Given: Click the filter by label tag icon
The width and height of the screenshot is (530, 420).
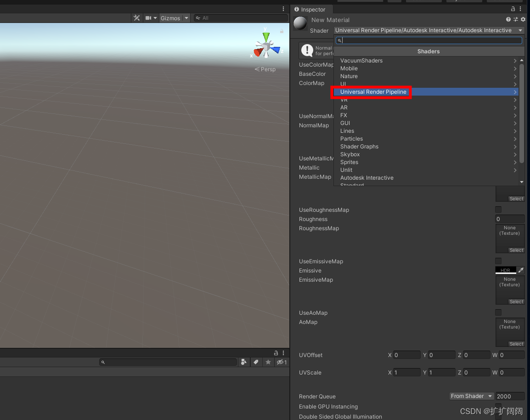Looking at the screenshot, I should pyautogui.click(x=256, y=362).
